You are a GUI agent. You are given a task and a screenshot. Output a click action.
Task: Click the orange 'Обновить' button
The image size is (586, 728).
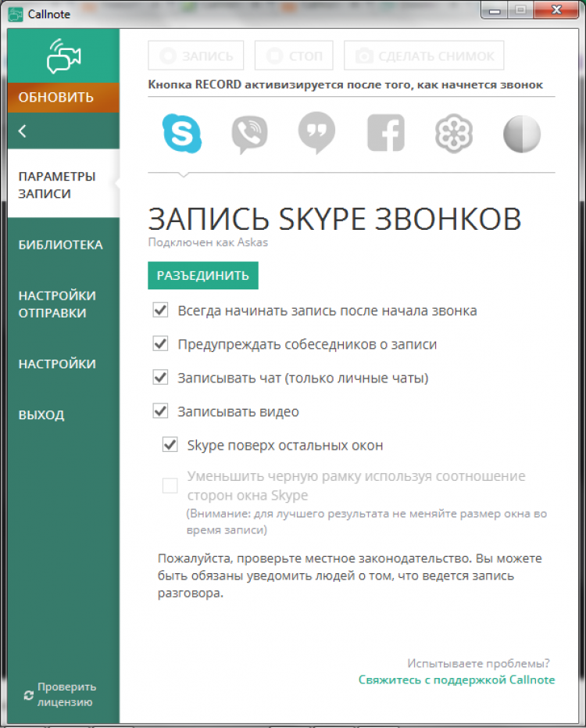tap(63, 98)
